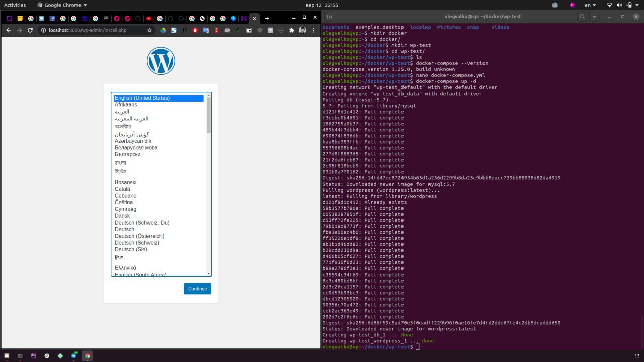Screen dimensions: 644x362
Task: Open a new terminal tab with the plus icon
Action: (329, 17)
